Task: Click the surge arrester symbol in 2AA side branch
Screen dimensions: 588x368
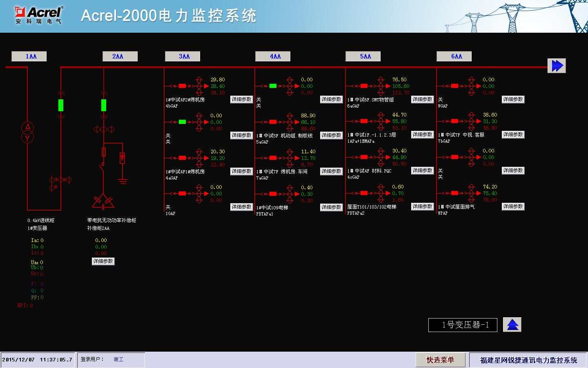Action: (122, 158)
